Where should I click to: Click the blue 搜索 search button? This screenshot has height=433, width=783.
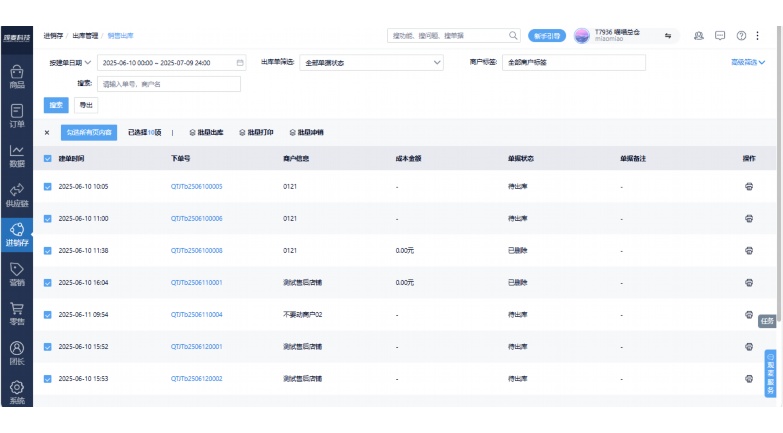[x=56, y=105]
